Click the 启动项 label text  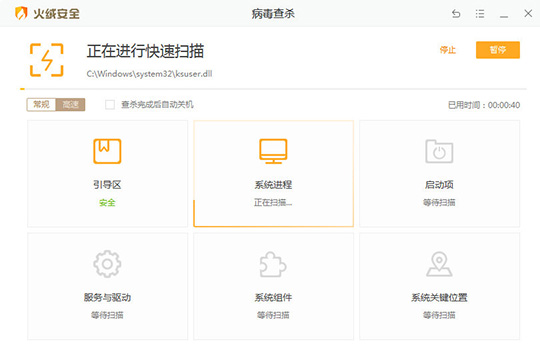439,185
